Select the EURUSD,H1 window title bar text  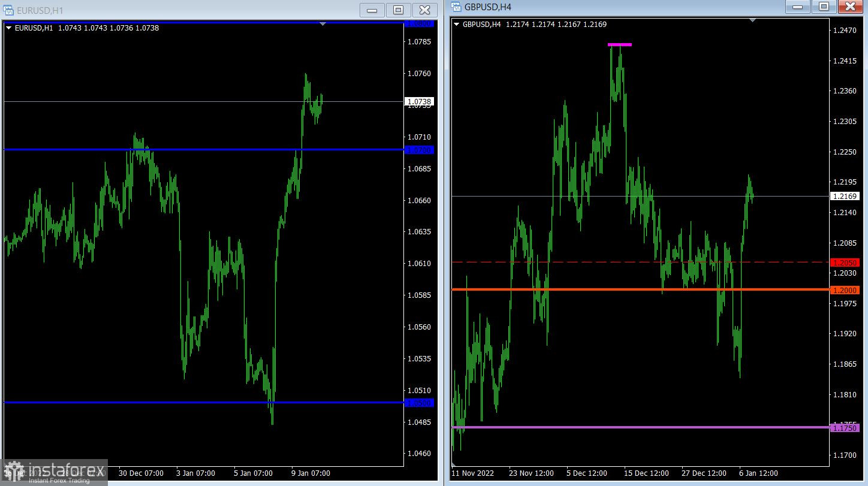coord(40,11)
